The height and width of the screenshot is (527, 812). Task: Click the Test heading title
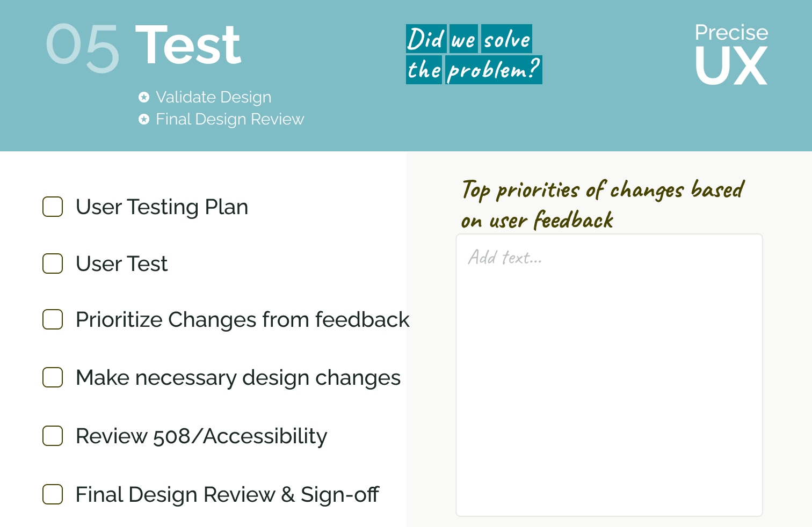(x=188, y=46)
